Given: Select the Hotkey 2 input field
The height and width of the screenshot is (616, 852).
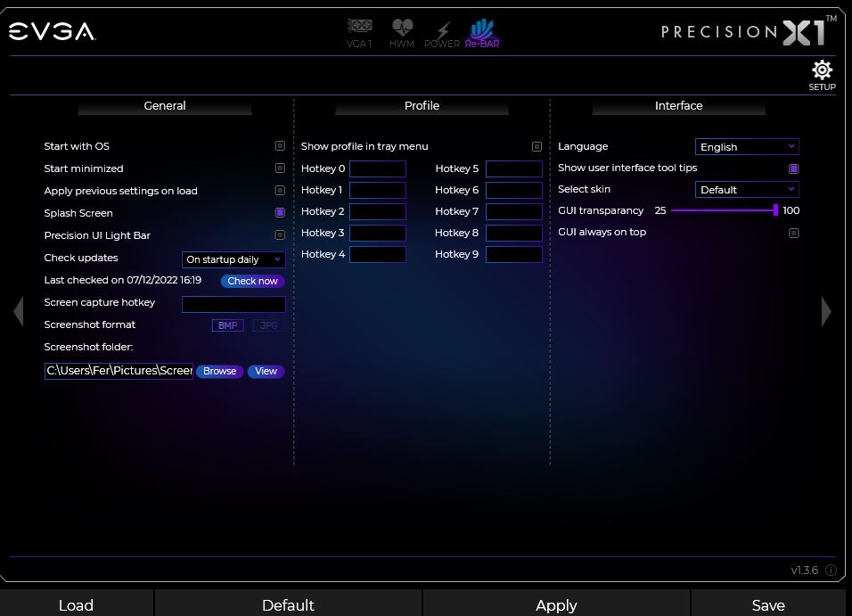Looking at the screenshot, I should [x=378, y=211].
